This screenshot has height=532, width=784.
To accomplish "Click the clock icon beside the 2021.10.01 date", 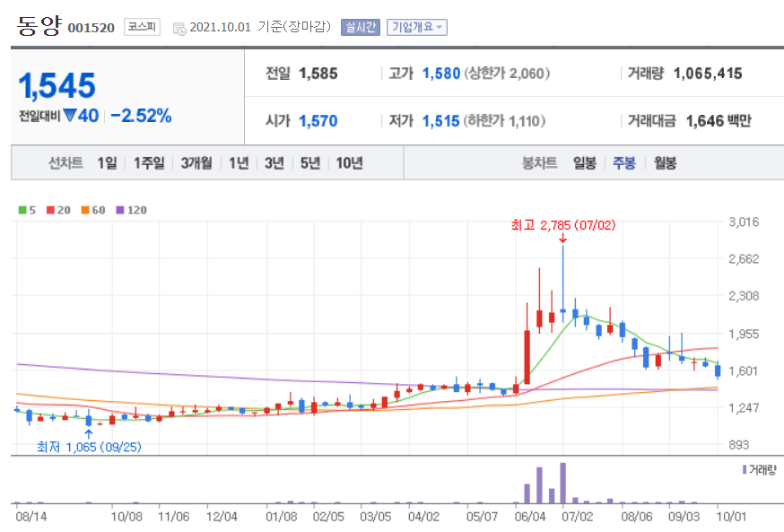I will [x=179, y=27].
